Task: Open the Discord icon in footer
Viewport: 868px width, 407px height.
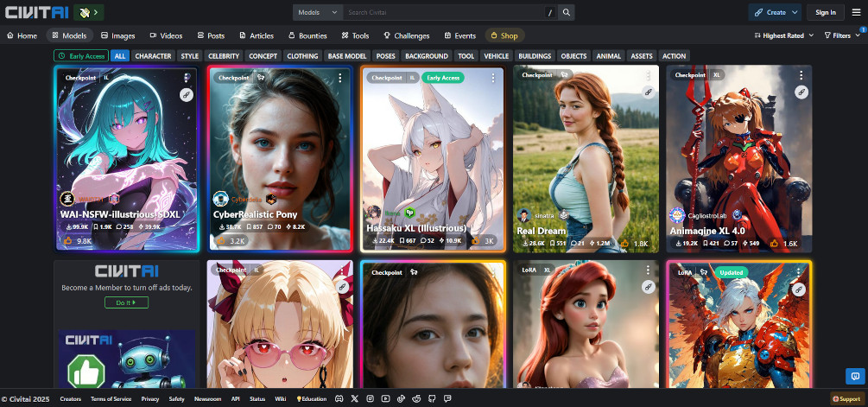Action: point(339,398)
